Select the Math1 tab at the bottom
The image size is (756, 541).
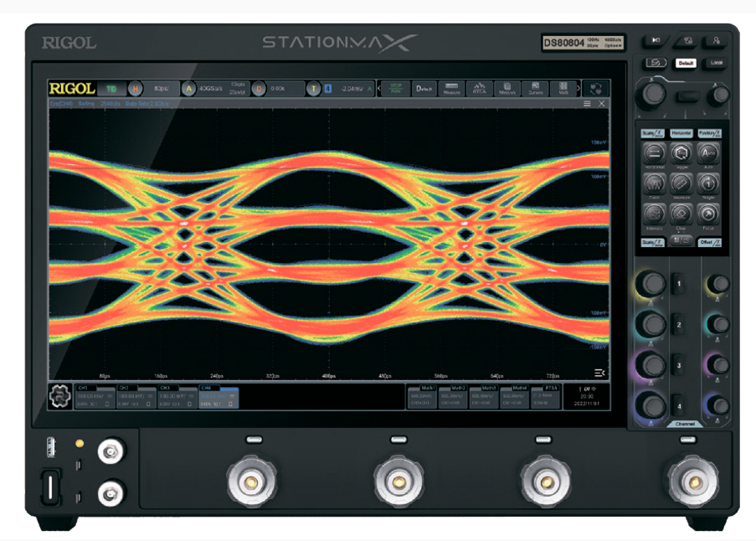point(427,397)
